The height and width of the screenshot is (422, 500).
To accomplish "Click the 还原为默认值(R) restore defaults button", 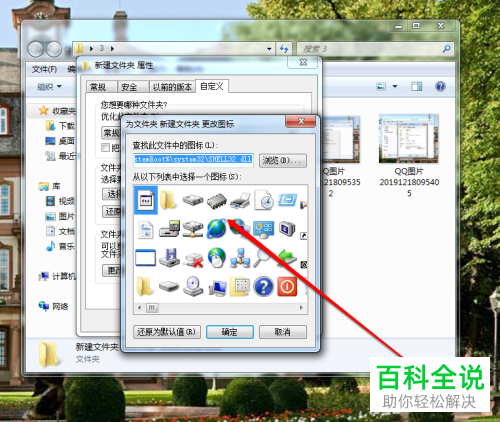I will coord(167,332).
